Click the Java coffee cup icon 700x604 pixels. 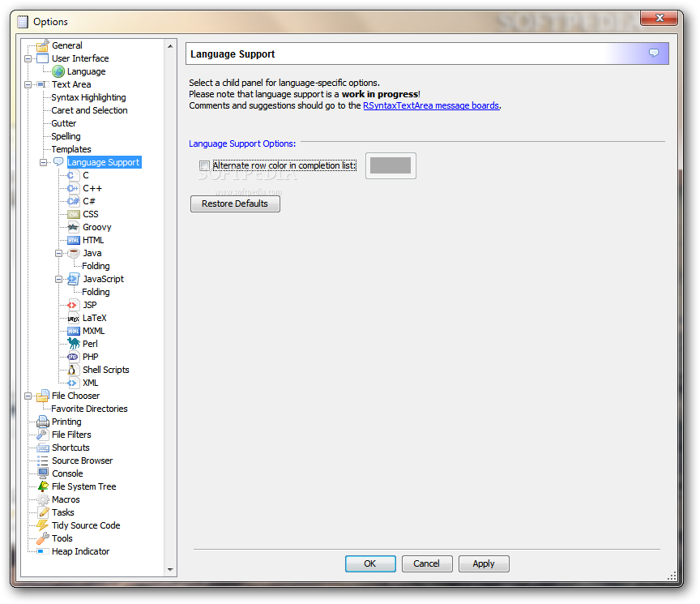coord(73,253)
